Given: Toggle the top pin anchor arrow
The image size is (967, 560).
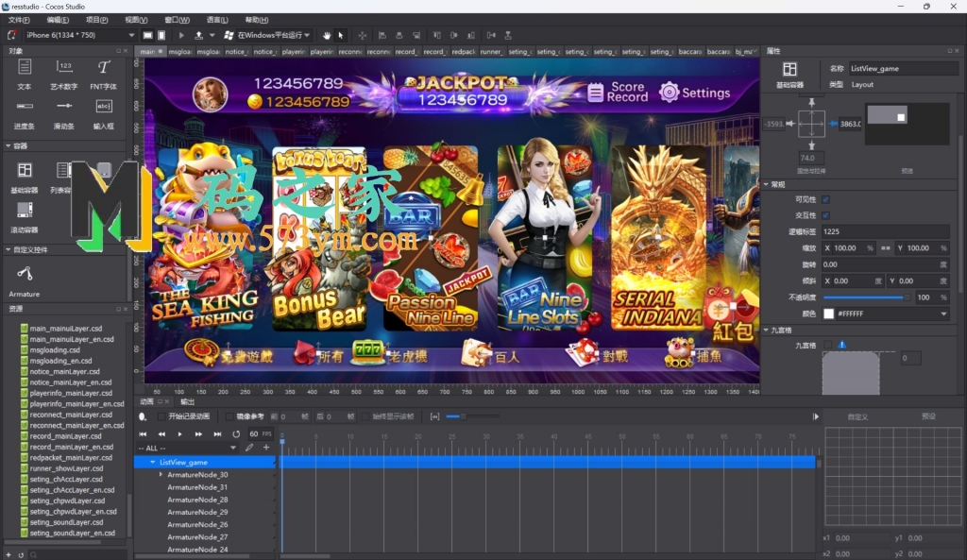Looking at the screenshot, I should [811, 102].
